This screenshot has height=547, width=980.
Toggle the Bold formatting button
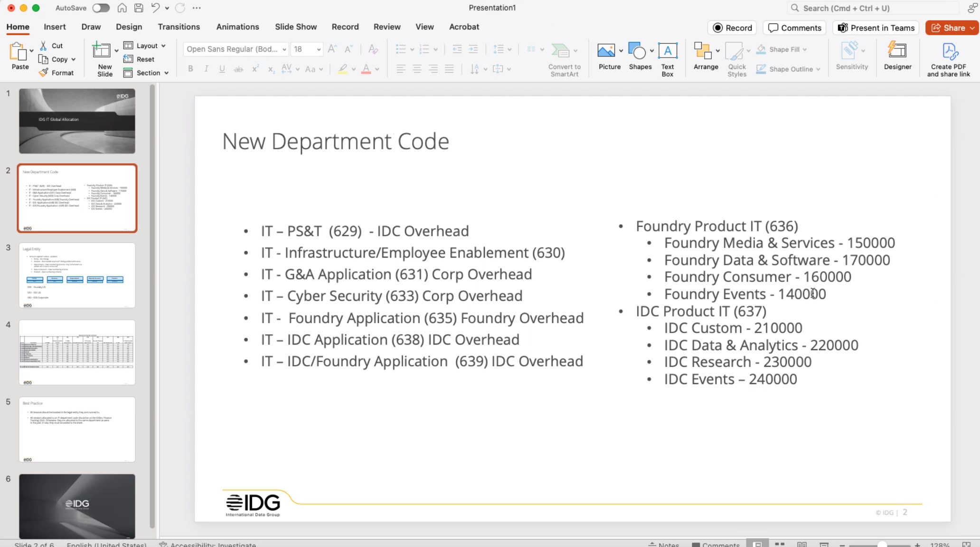190,69
